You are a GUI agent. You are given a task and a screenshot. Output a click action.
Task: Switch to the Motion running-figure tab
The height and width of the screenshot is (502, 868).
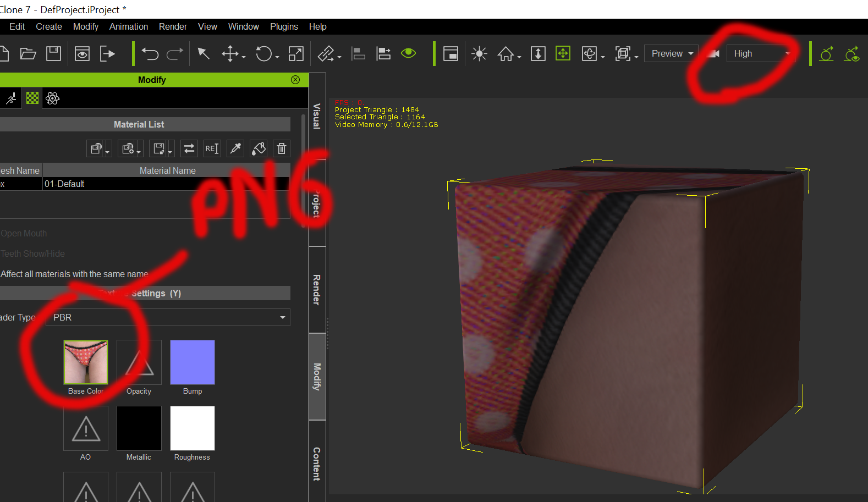point(11,98)
